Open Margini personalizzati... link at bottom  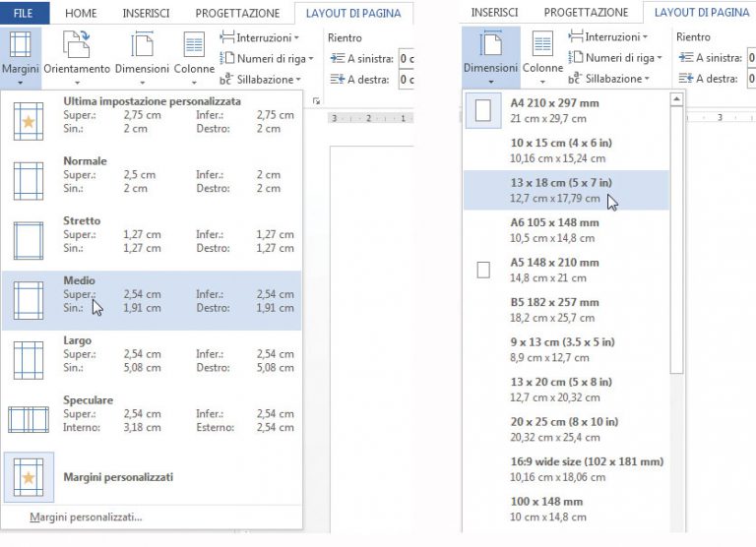[x=86, y=517]
